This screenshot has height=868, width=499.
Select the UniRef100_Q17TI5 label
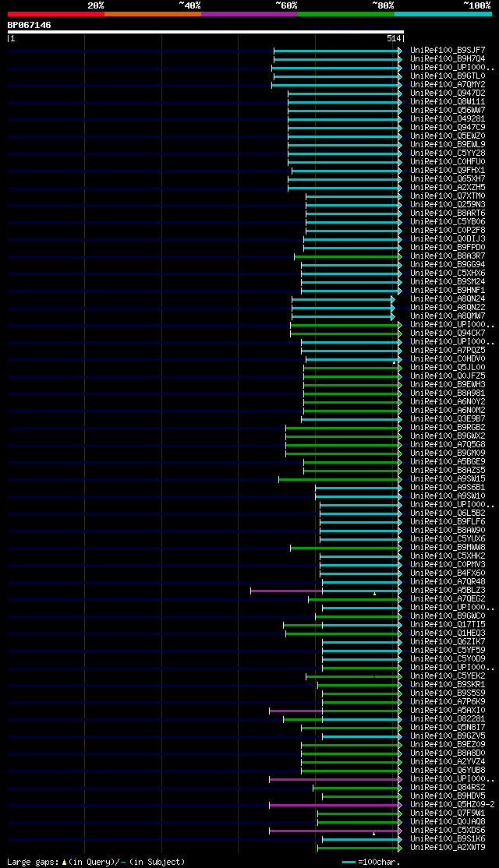coord(448,625)
